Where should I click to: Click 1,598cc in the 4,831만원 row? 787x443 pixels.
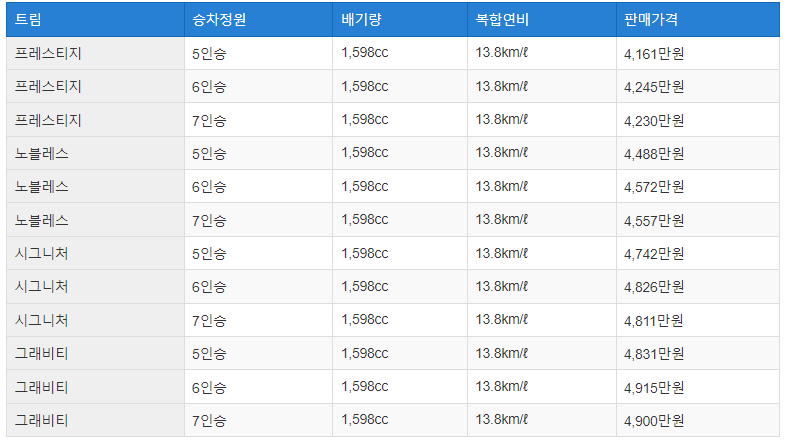365,353
